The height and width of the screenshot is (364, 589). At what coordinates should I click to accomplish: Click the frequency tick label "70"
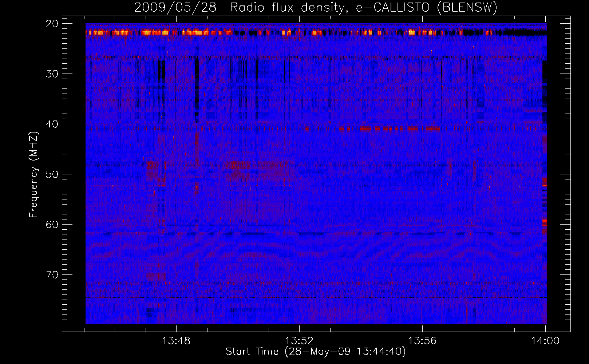(x=52, y=275)
